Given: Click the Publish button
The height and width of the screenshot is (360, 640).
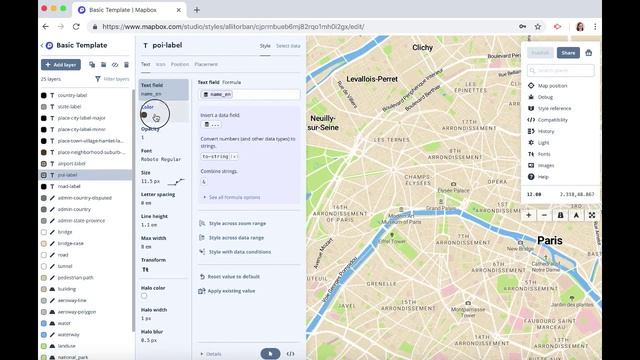Looking at the screenshot, I should click(x=540, y=53).
